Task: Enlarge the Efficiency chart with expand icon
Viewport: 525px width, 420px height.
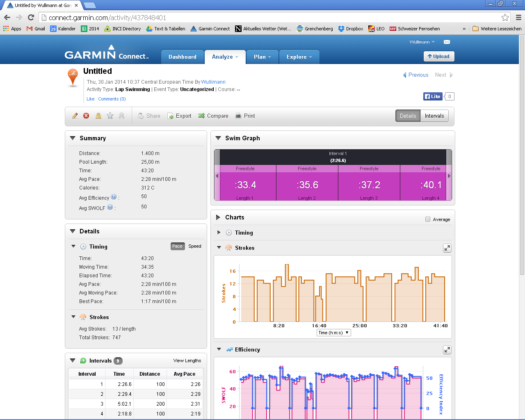Action: click(447, 350)
